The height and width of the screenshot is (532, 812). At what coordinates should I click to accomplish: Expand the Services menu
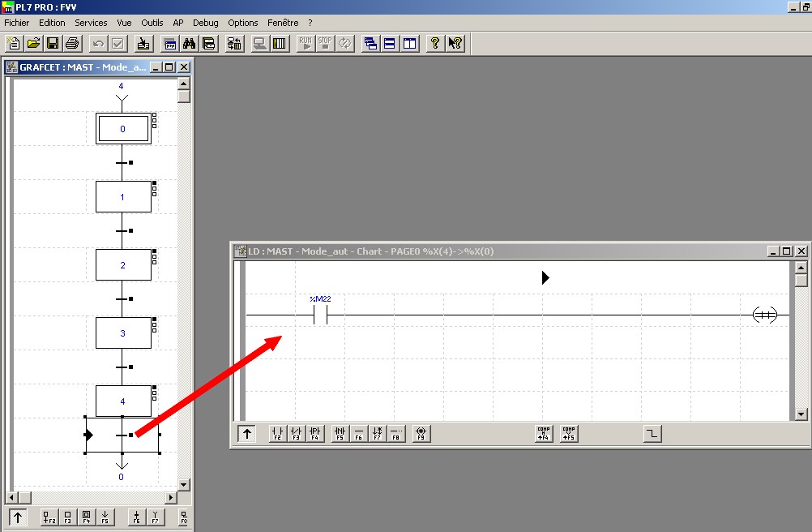(x=91, y=23)
